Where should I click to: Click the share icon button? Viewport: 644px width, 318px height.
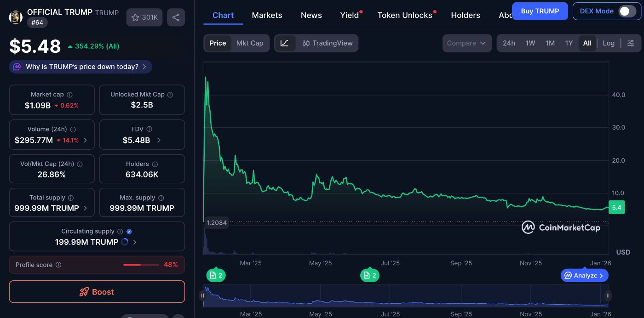coord(176,17)
